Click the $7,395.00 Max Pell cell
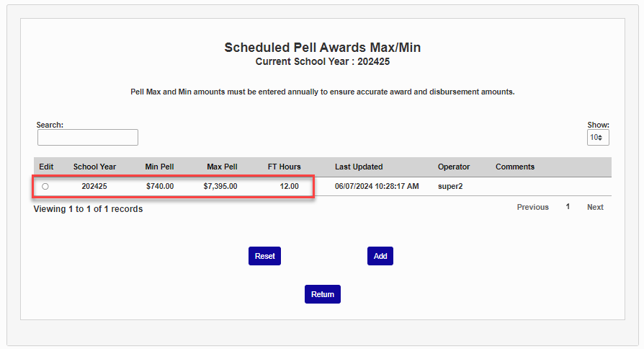The height and width of the screenshot is (349, 644). point(220,186)
